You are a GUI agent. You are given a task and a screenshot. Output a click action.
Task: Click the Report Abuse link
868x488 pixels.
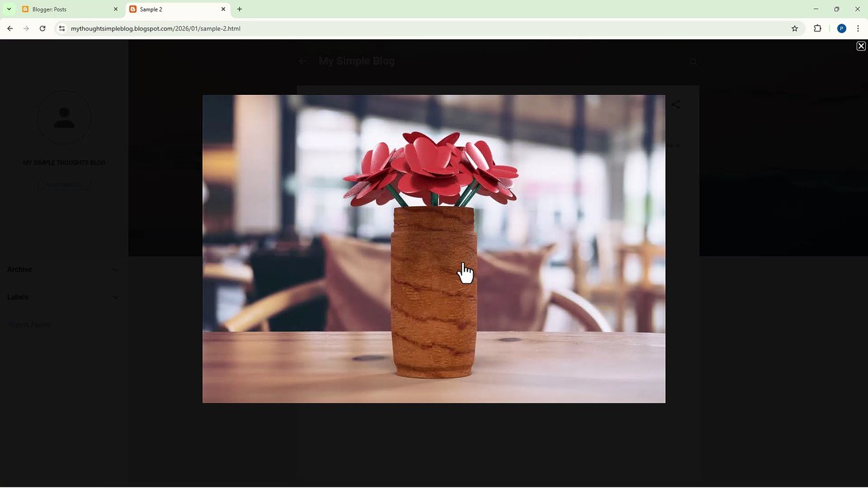pyautogui.click(x=29, y=325)
